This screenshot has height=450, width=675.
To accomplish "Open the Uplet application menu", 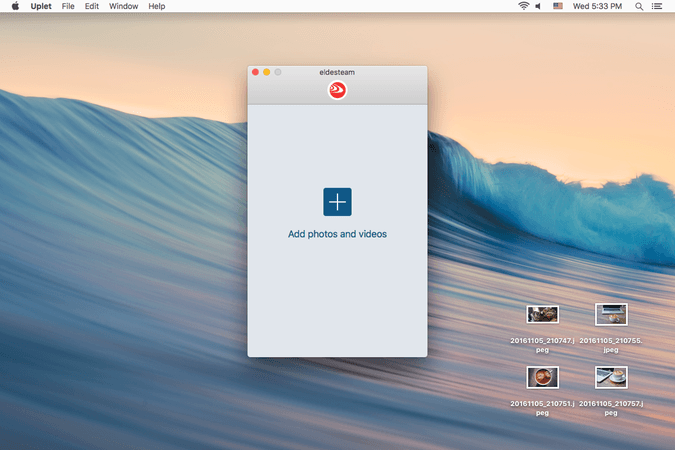I will click(x=41, y=6).
